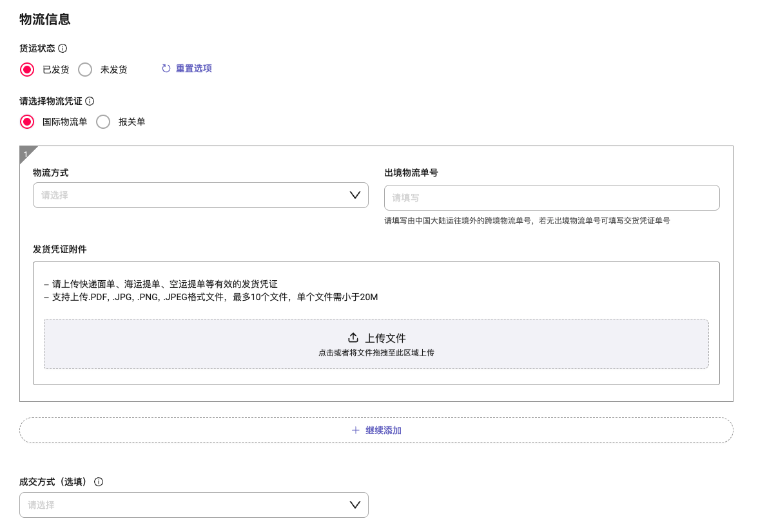Click the plus icon before 继续添加
Image resolution: width=758 pixels, height=532 pixels.
click(x=355, y=430)
